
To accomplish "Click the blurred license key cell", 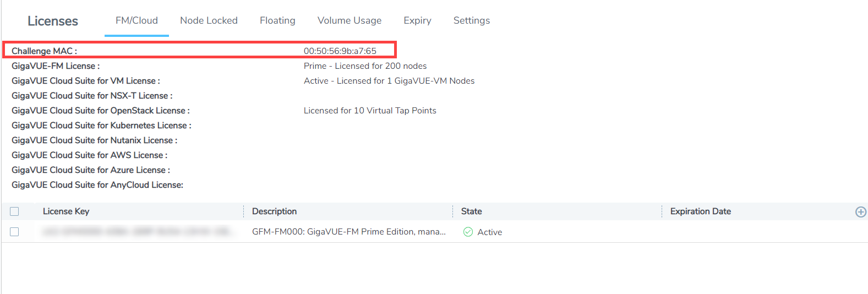I will click(138, 232).
